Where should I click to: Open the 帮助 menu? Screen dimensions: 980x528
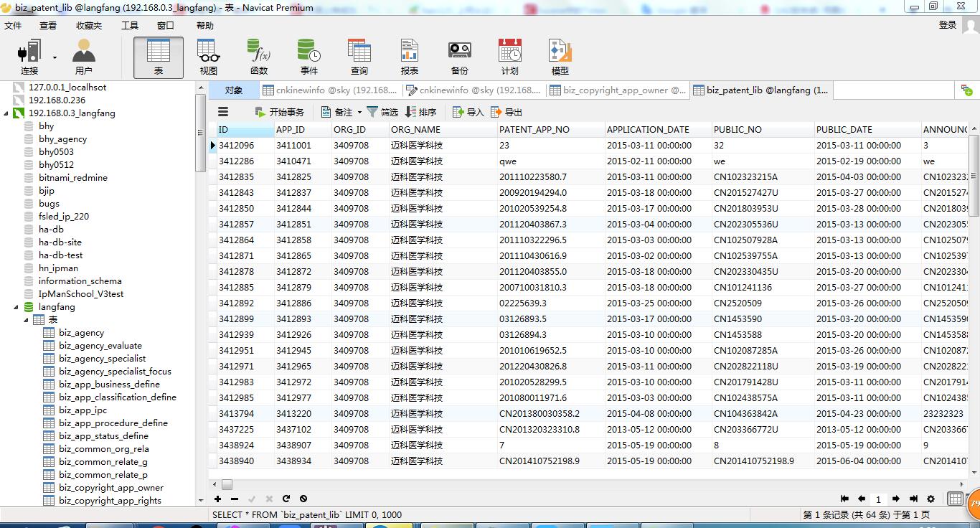coord(205,25)
